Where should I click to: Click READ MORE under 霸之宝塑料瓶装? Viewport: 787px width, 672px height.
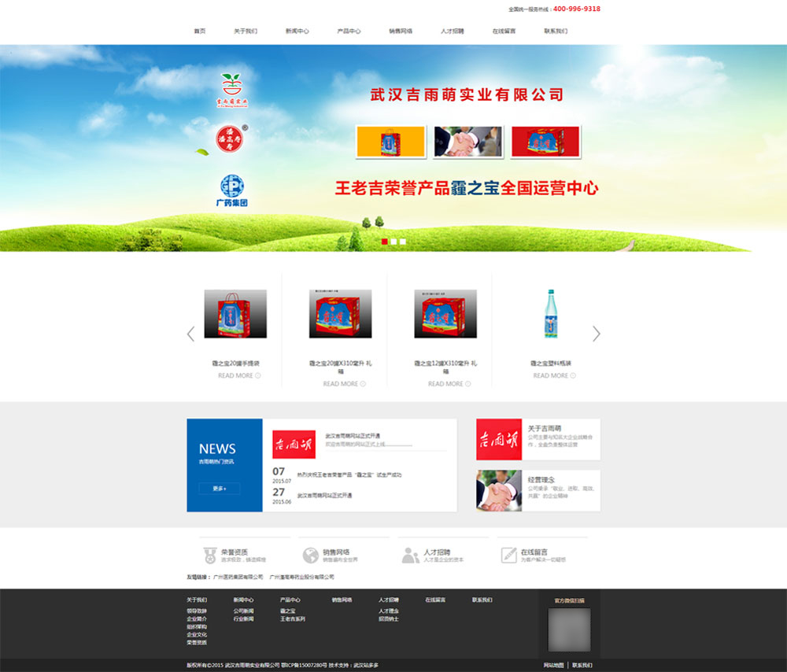(554, 375)
